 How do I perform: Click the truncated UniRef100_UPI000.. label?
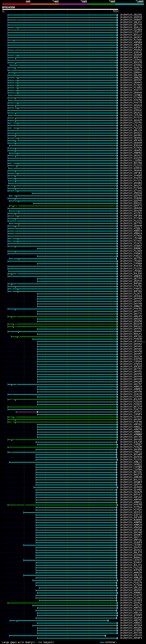pos(132,342)
